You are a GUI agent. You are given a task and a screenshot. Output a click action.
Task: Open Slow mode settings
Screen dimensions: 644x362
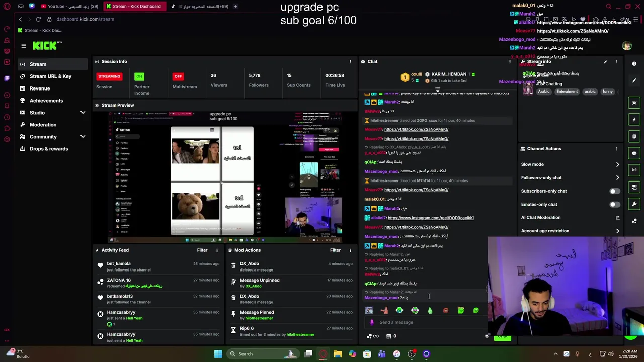point(570,164)
